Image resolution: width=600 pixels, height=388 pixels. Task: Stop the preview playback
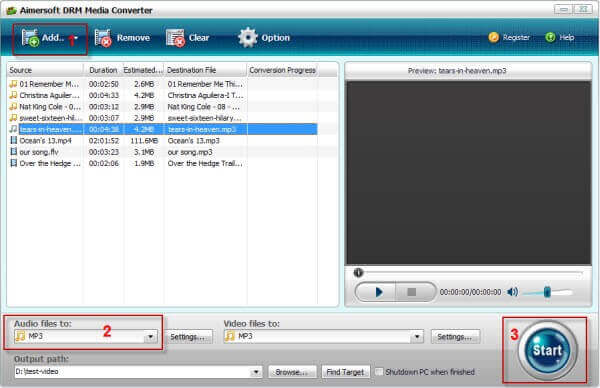(412, 292)
